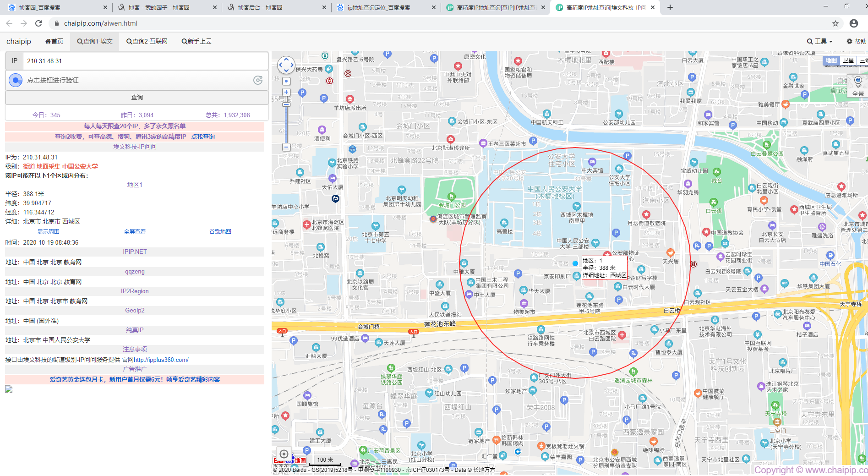
Task: Click the 莲花池东路 road label
Action: [x=440, y=324]
